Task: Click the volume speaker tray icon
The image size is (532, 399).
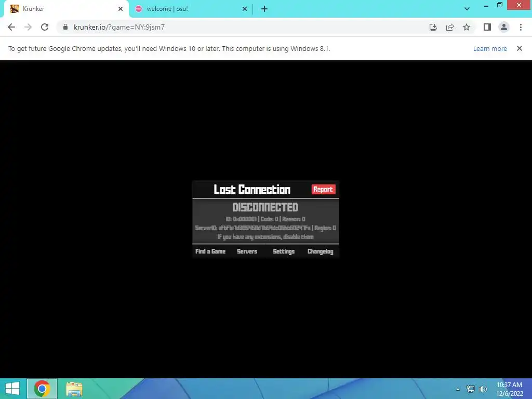Action: [483, 389]
